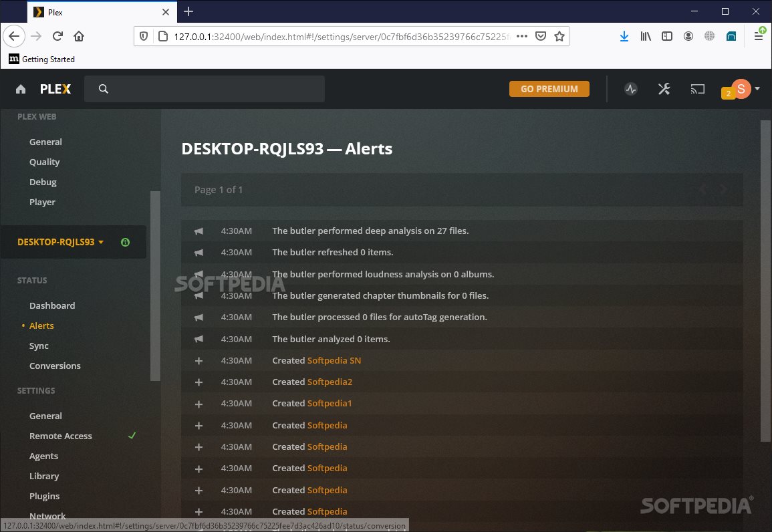
Task: Click megaphone icon on chapter thumbnails alert
Action: click(x=199, y=296)
